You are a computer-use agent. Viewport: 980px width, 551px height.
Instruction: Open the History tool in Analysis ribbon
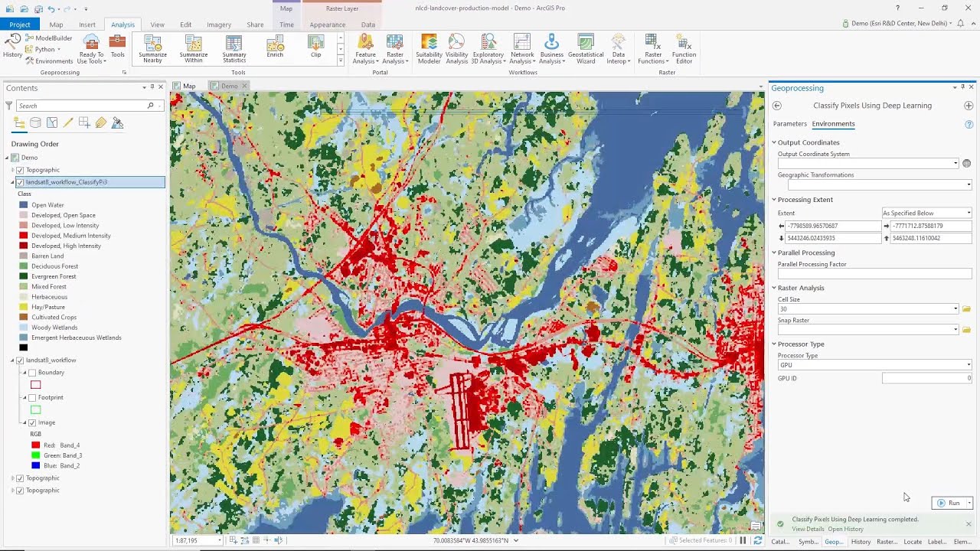click(x=12, y=45)
